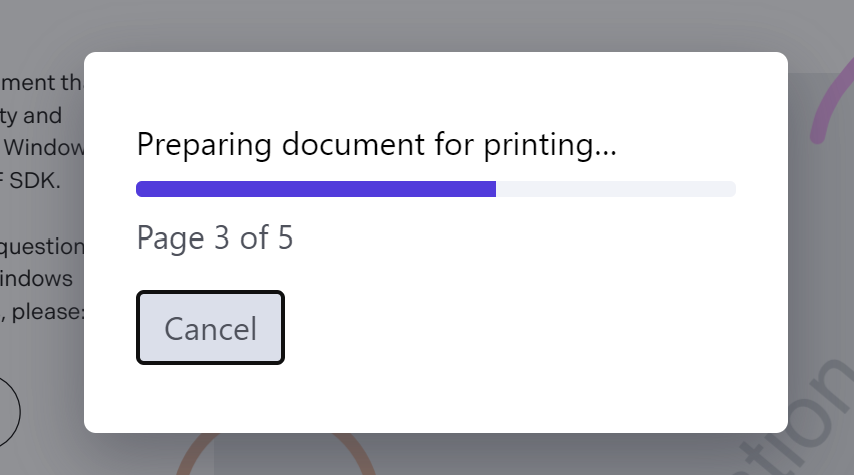Click the orange circle outline below the dialog
Screen dimensions: 854x476
point(275,454)
